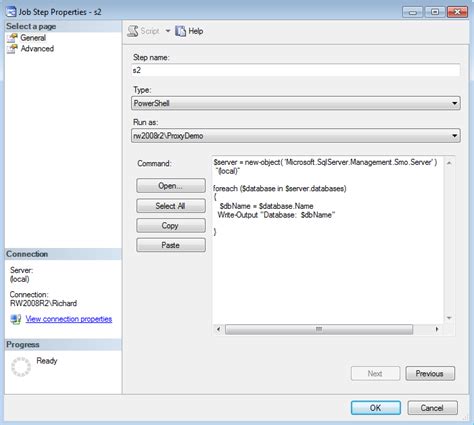Click the Open... button
Screen dimensions: 474x425
pos(171,186)
